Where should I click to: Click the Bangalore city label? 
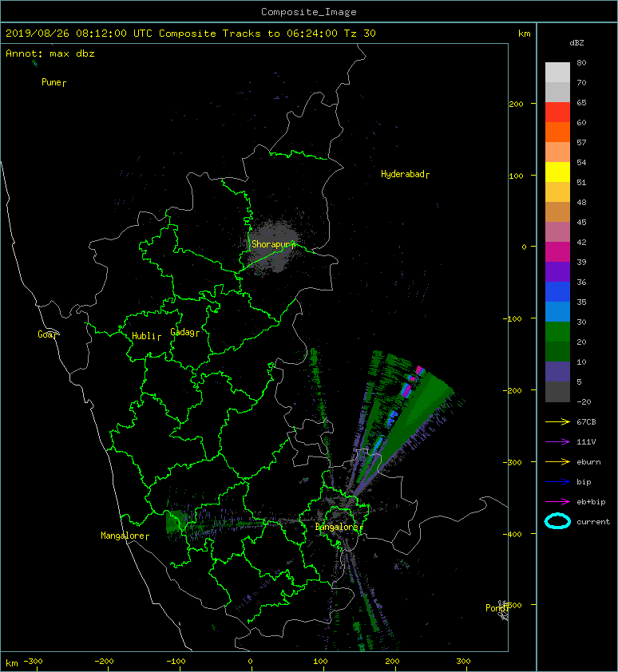(339, 527)
